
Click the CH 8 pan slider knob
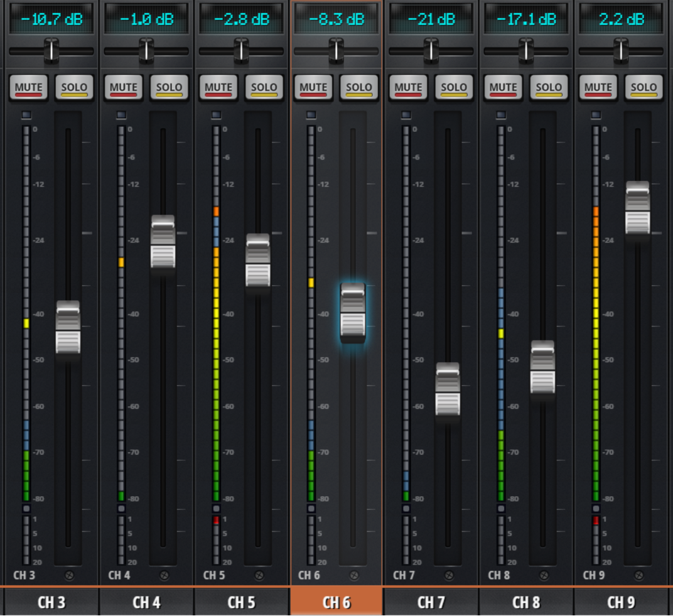(x=526, y=50)
